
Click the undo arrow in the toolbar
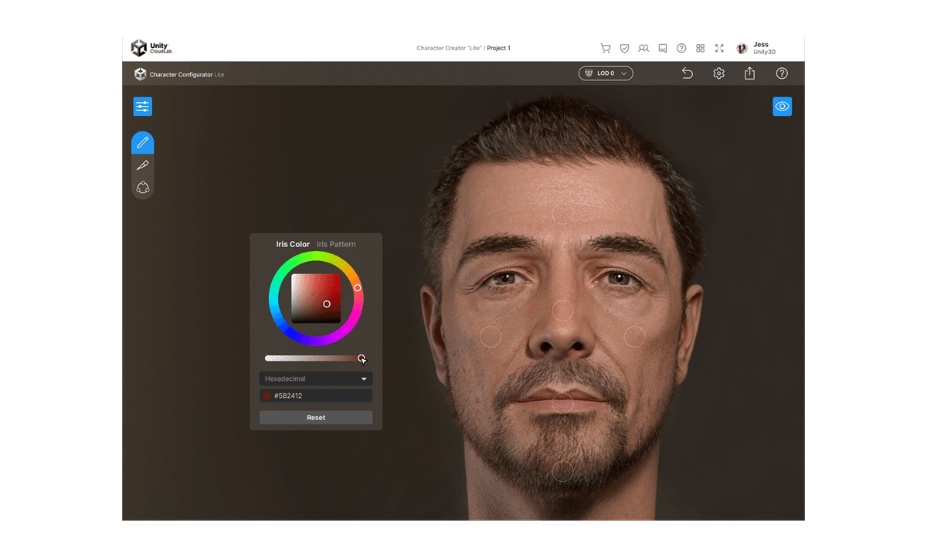687,73
